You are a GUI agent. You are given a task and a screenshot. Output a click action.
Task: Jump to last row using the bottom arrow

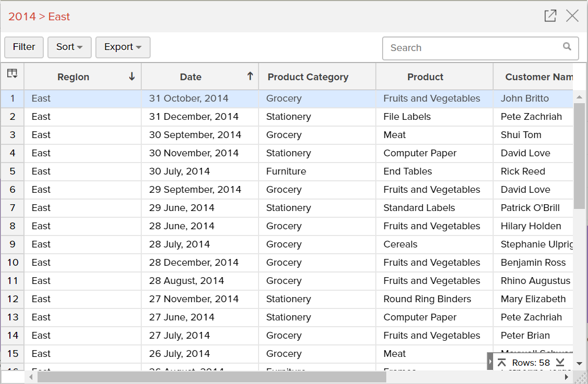tap(560, 363)
